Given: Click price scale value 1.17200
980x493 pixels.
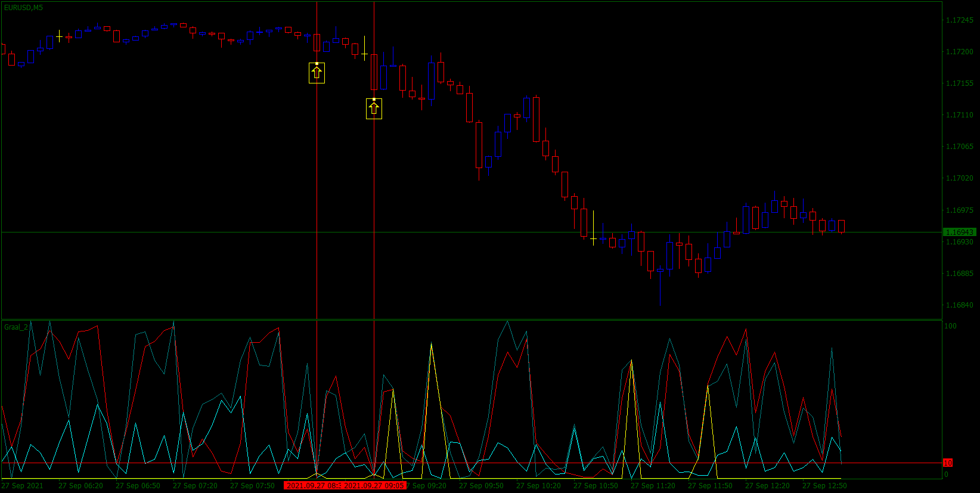Looking at the screenshot, I should (959, 52).
